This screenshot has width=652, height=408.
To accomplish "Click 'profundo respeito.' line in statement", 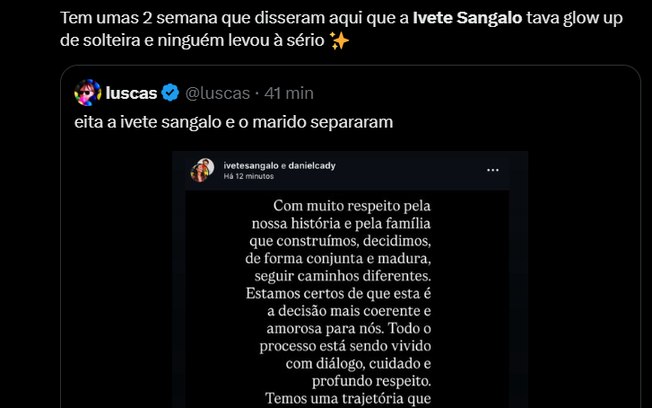I will tap(346, 382).
